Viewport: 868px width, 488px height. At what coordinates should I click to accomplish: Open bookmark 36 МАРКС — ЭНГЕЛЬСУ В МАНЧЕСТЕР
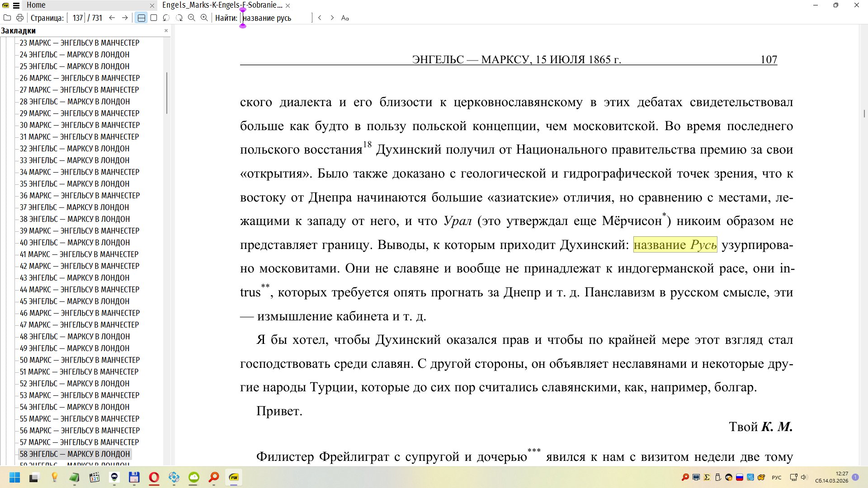pos(80,196)
